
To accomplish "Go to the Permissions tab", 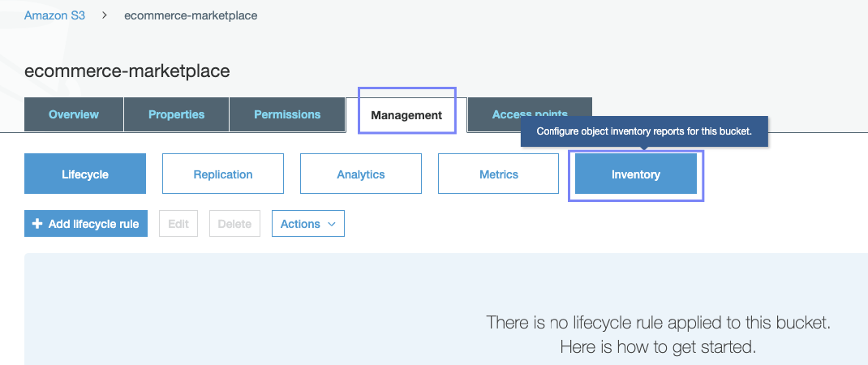I will [287, 114].
